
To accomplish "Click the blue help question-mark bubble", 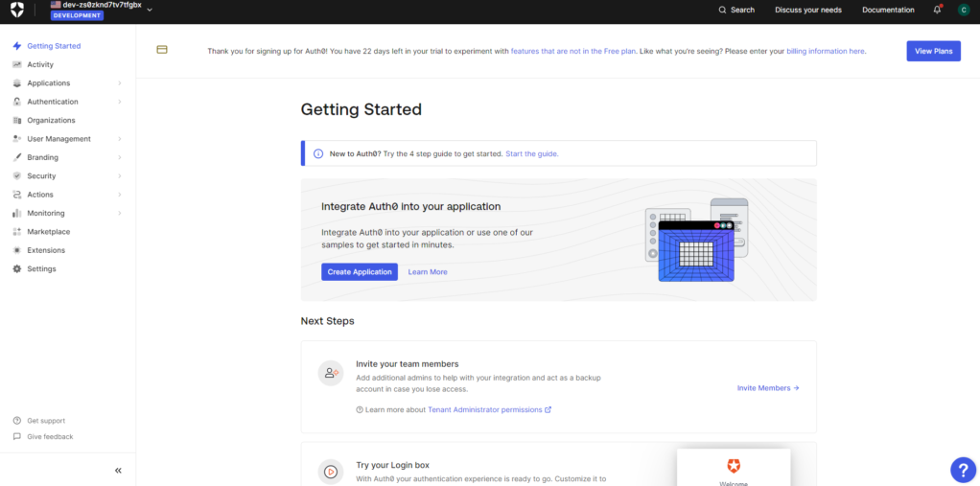I will (963, 469).
